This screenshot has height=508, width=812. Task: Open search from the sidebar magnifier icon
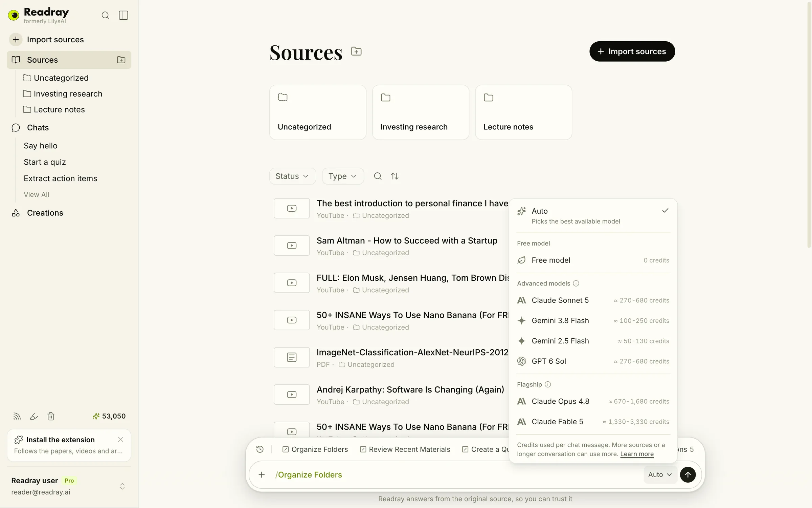point(105,15)
